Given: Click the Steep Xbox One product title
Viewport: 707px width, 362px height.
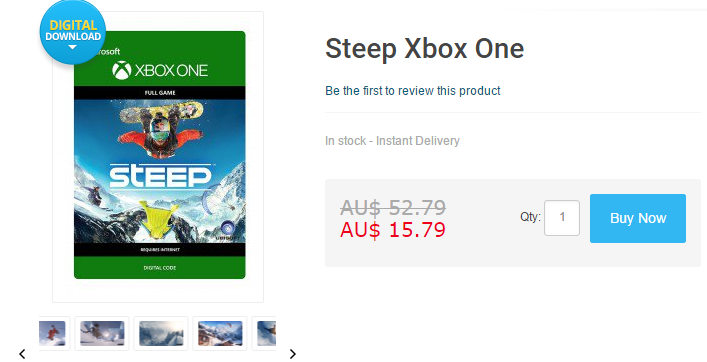Looking at the screenshot, I should point(424,48).
